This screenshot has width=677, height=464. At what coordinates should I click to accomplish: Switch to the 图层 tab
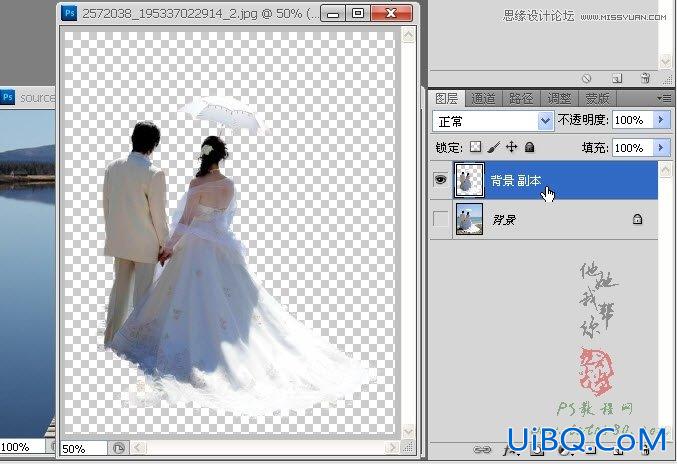coord(446,98)
